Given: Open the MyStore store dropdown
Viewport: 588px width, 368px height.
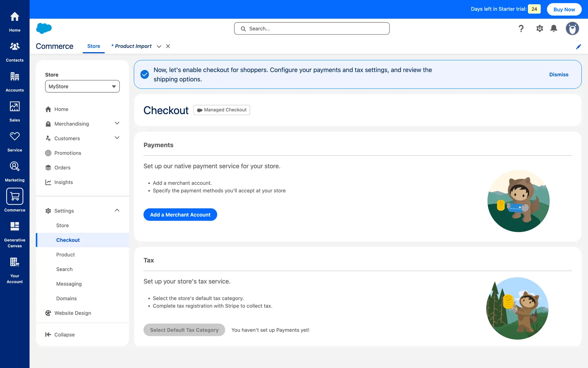Looking at the screenshot, I should (x=82, y=86).
